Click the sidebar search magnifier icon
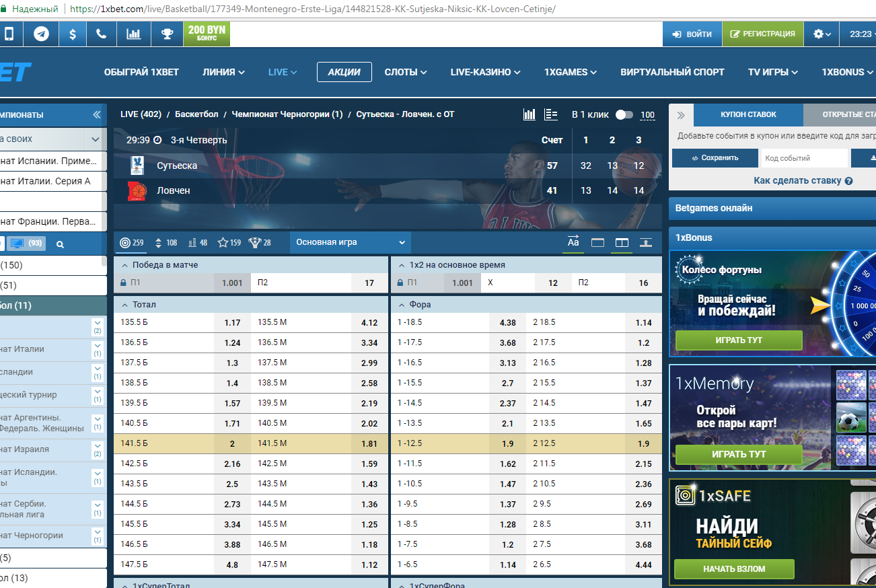 click(60, 244)
